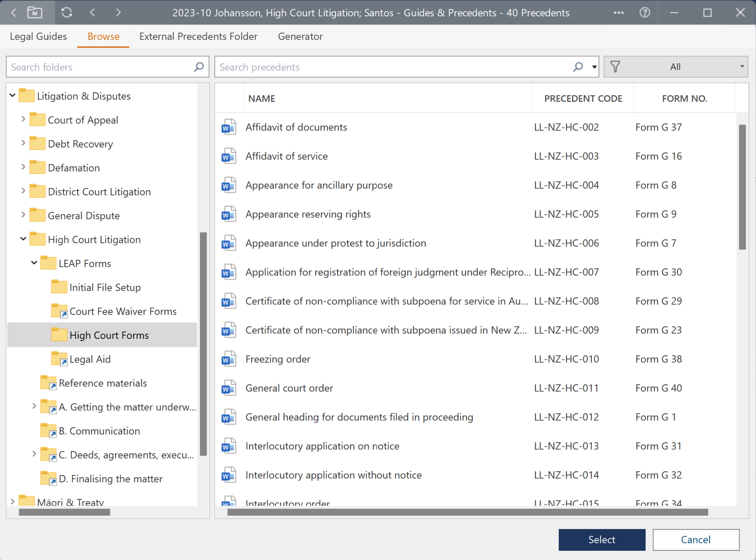Select Application for registration of foreign judgment
This screenshot has width=756, height=560.
tap(388, 272)
